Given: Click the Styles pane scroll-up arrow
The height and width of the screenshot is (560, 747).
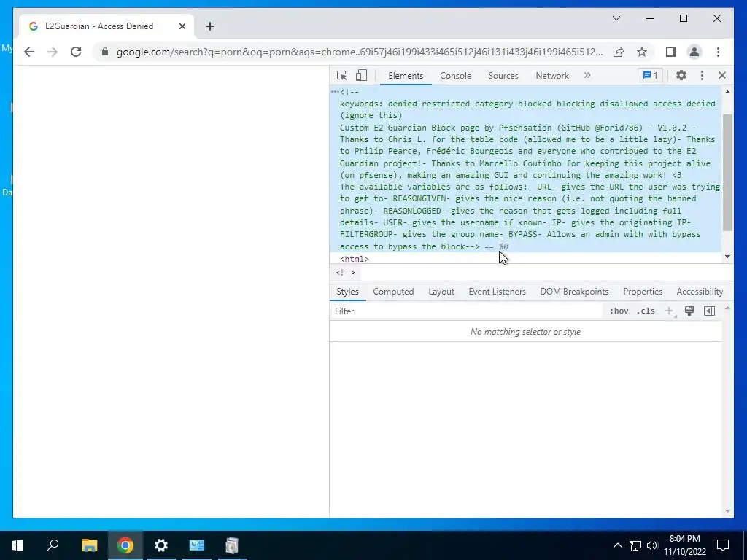Looking at the screenshot, I should 727,308.
